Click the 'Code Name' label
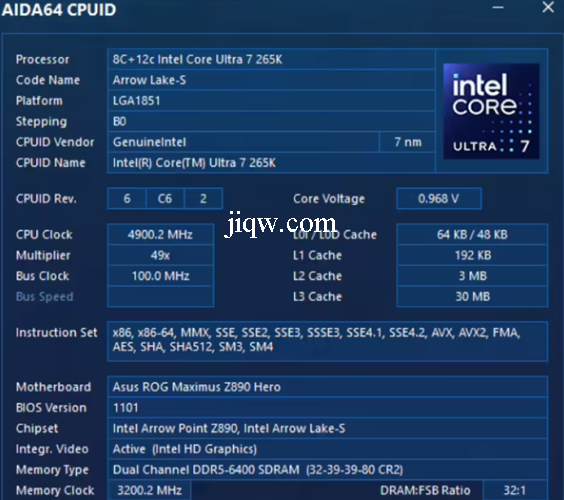This screenshot has width=564, height=500. pyautogui.click(x=48, y=80)
